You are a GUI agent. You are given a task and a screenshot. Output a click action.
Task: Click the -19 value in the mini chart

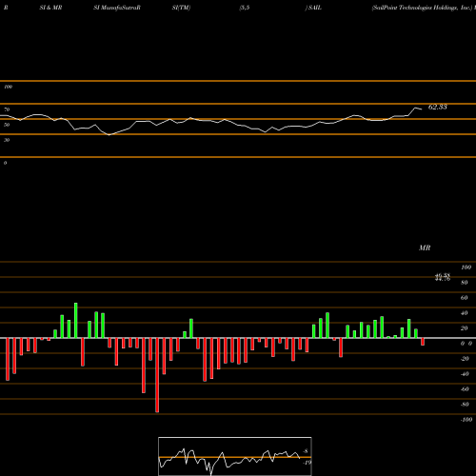(307, 463)
